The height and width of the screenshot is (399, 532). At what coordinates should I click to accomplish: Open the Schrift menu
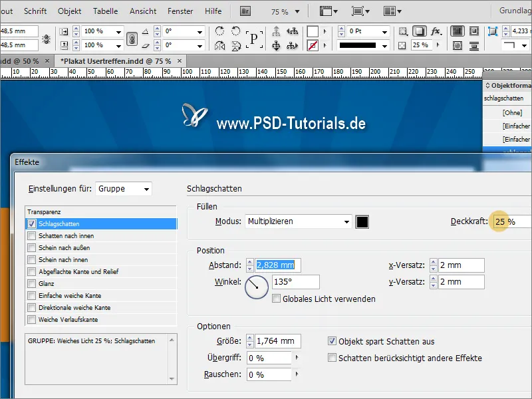point(35,11)
